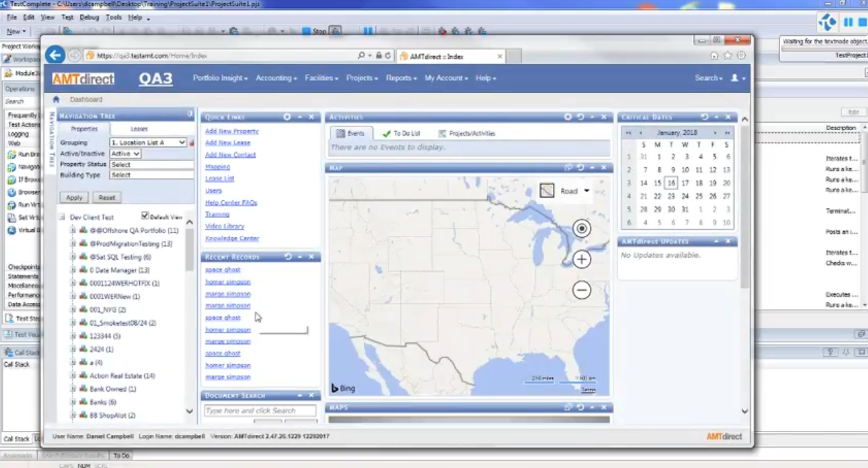Pop out the Map panel

pyautogui.click(x=568, y=167)
